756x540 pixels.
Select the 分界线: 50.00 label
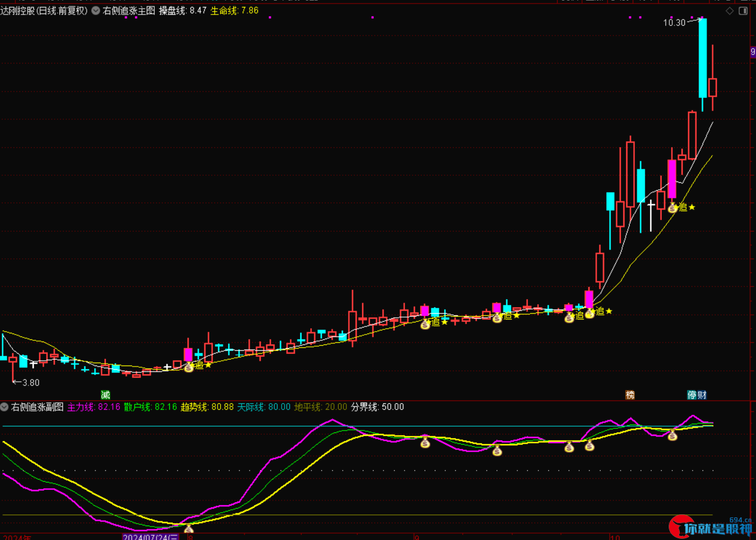pos(377,407)
